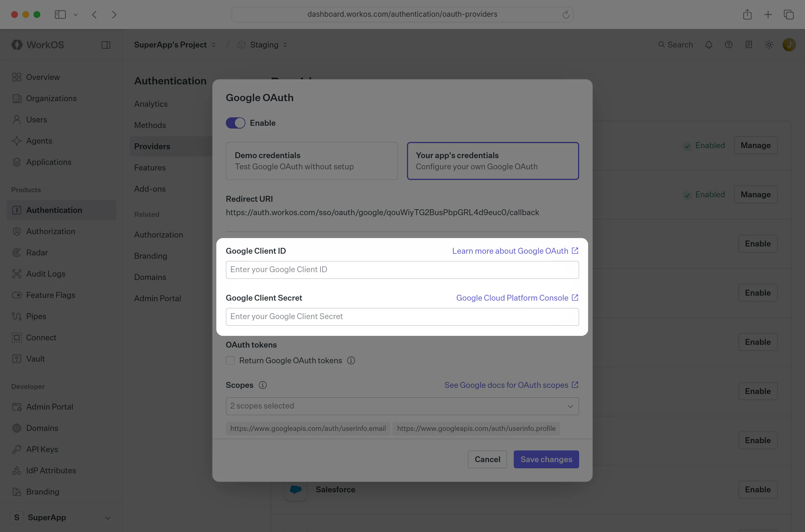Screen dimensions: 805x532
Task: Click info icon beside Return Google OAuth tokens
Action: point(351,360)
